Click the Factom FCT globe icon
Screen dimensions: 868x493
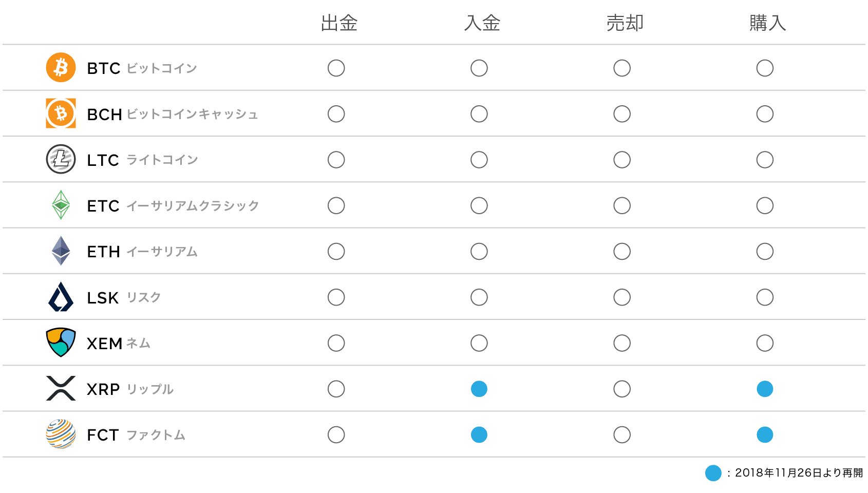click(61, 434)
